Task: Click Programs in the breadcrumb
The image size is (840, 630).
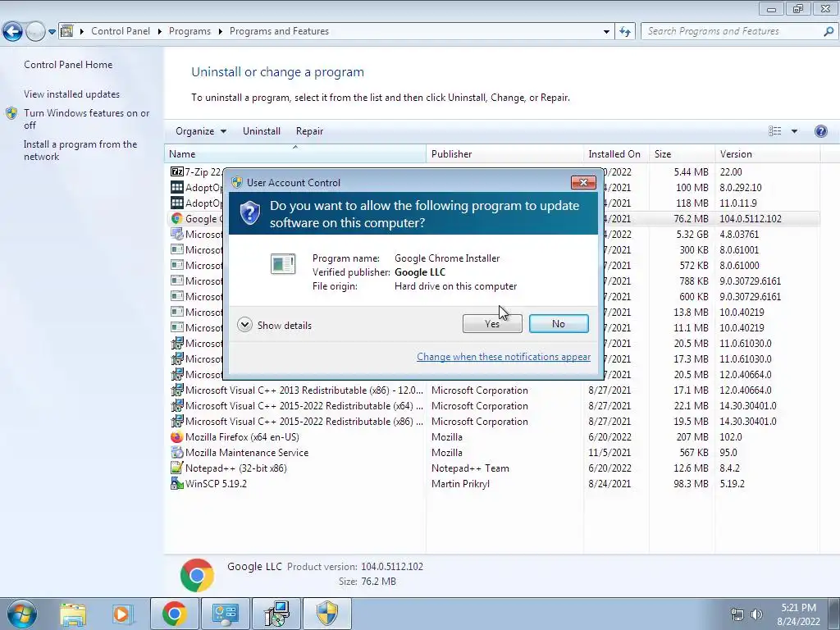Action: point(189,31)
